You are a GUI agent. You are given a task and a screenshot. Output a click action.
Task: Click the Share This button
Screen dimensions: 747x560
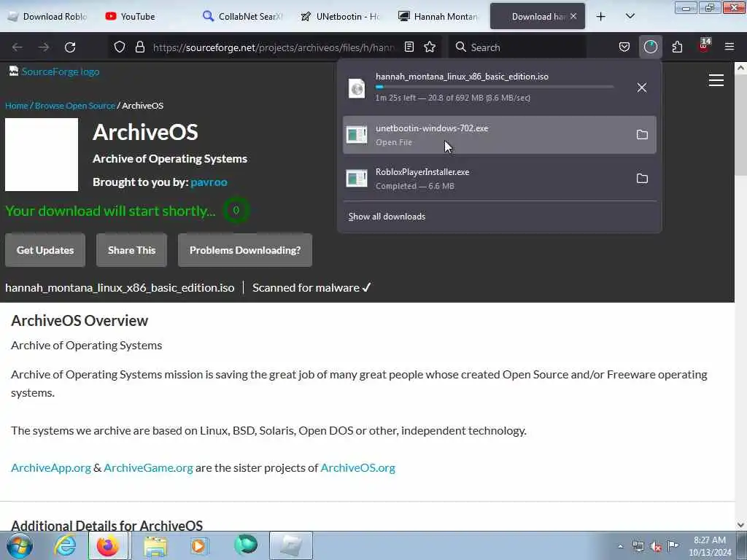pyautogui.click(x=131, y=250)
